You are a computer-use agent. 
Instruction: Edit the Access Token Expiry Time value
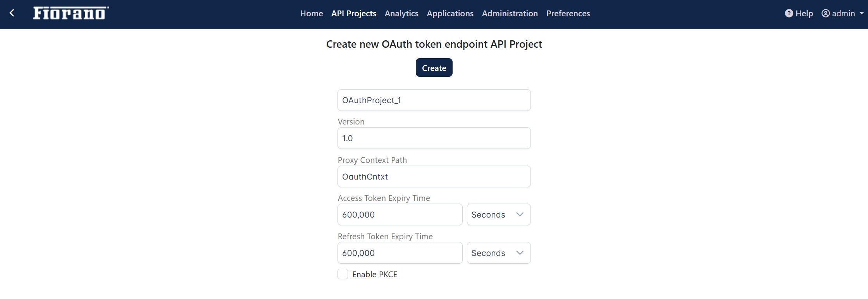click(400, 214)
